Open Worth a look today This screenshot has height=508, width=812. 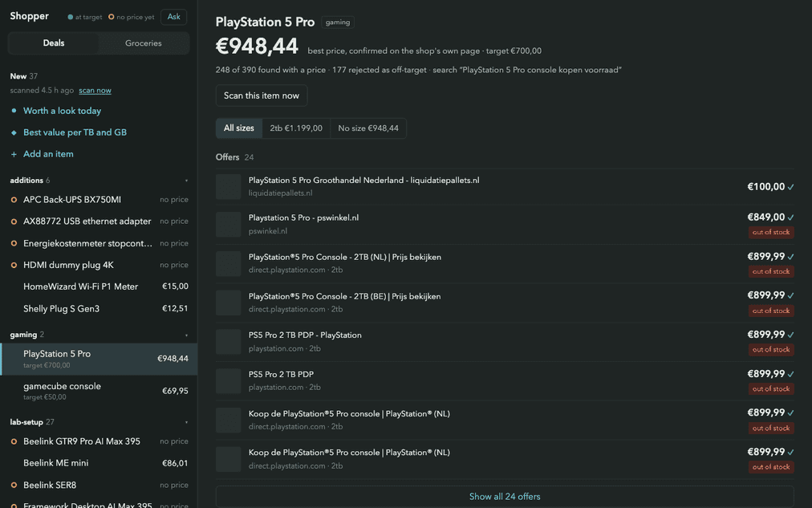tap(62, 111)
